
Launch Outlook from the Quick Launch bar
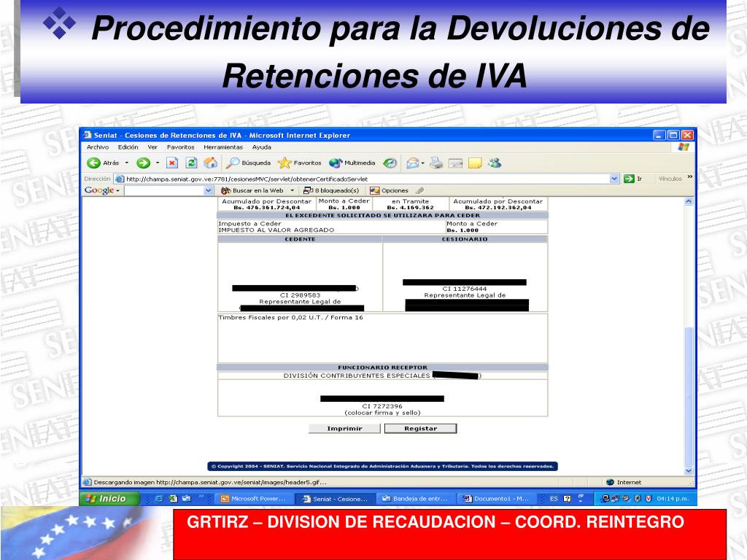point(186,499)
